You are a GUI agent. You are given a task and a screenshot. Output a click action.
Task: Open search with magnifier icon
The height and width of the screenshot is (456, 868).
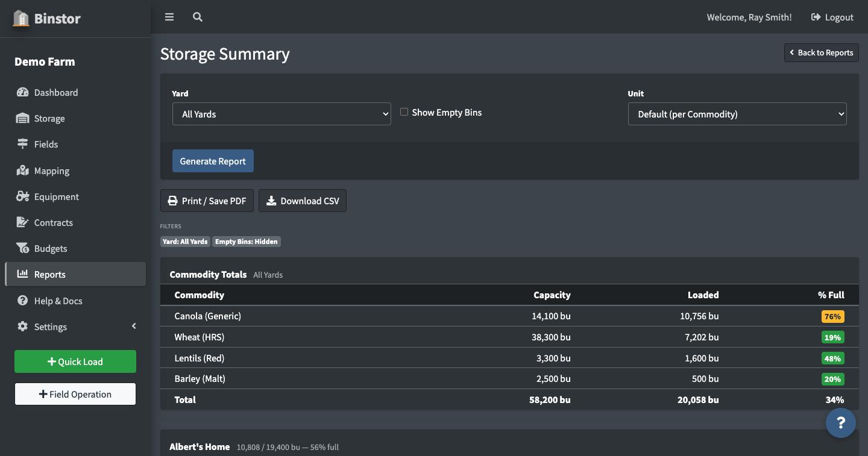coord(197,17)
